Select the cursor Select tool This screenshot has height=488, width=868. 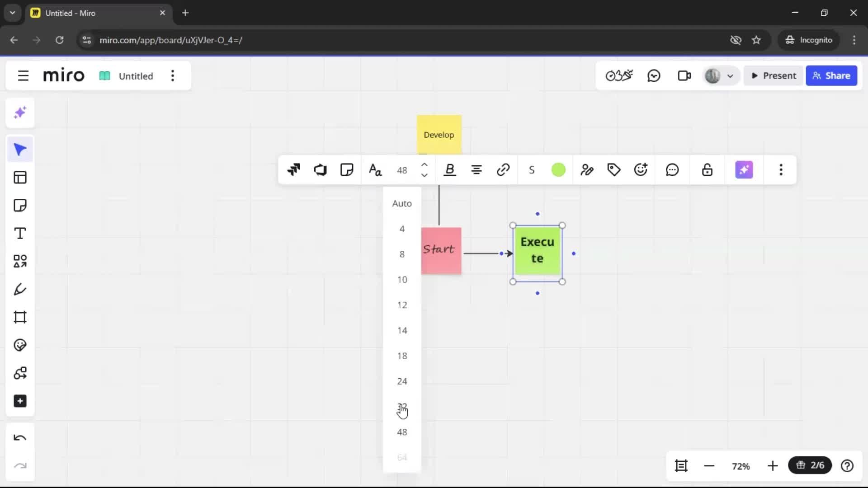click(x=20, y=150)
